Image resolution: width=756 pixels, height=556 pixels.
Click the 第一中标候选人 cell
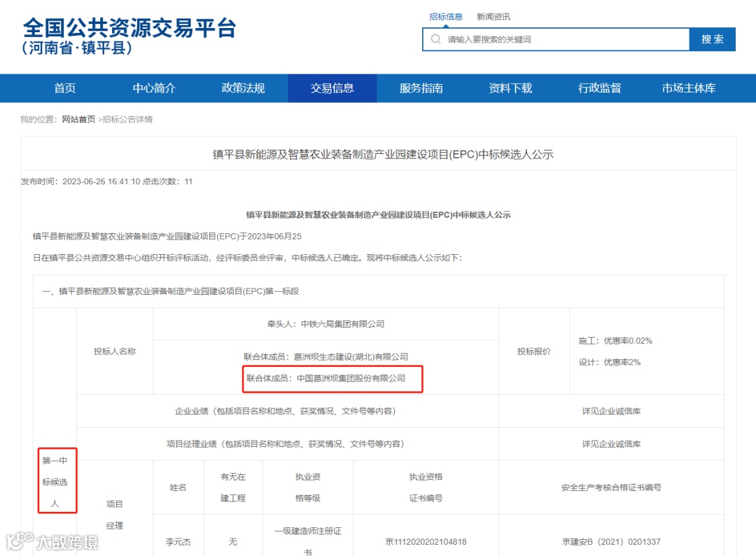[55, 482]
